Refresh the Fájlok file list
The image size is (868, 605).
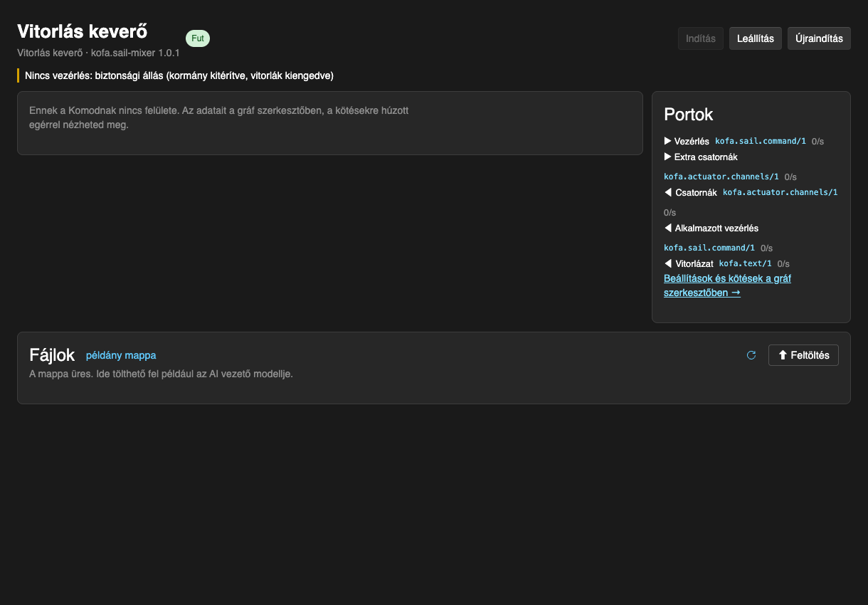pyautogui.click(x=751, y=355)
